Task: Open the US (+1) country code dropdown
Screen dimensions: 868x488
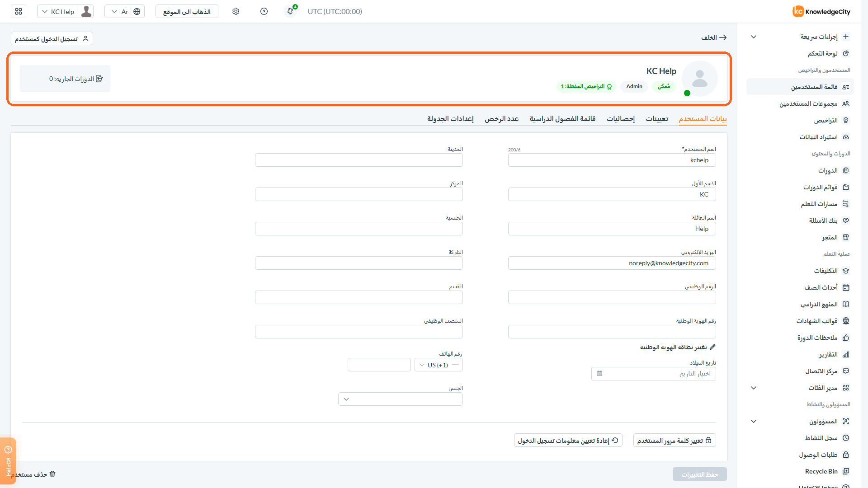Action: tap(439, 365)
